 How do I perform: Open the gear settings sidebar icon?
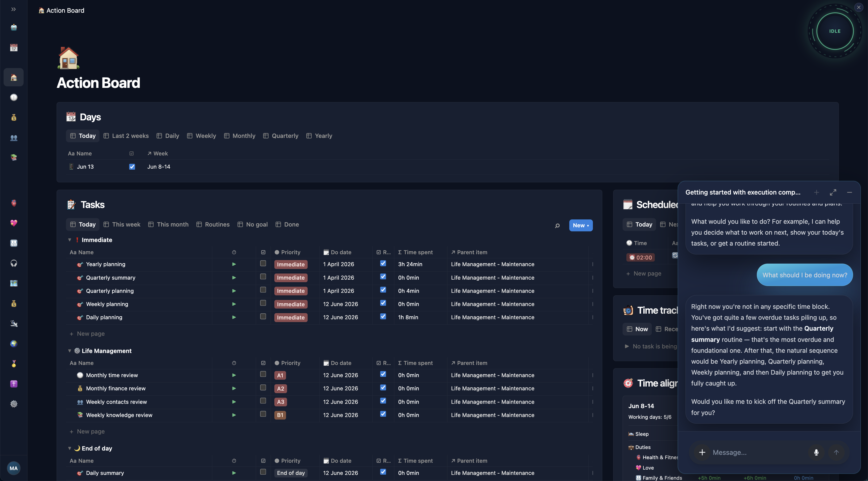click(13, 404)
